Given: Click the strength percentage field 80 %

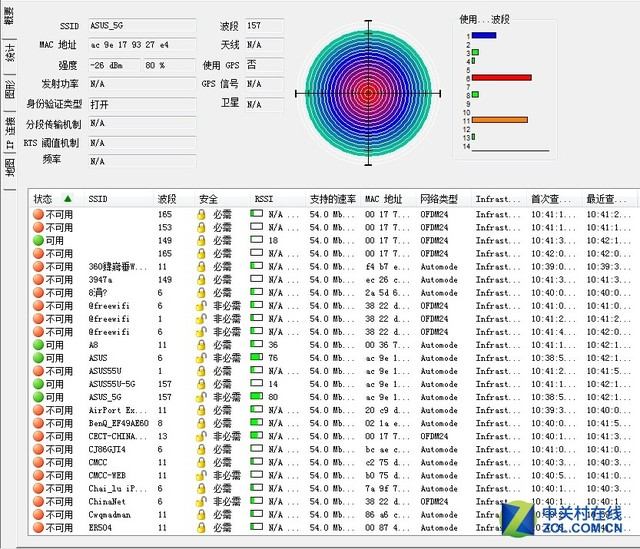Looking at the screenshot, I should [x=169, y=65].
